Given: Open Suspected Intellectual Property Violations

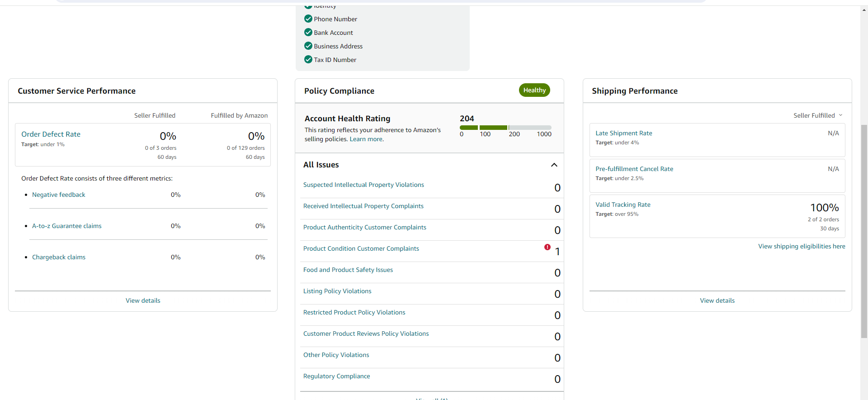Looking at the screenshot, I should (x=363, y=185).
